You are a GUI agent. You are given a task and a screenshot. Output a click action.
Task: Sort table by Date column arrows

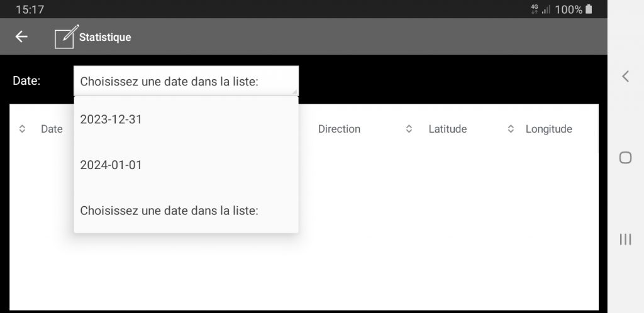coord(22,129)
